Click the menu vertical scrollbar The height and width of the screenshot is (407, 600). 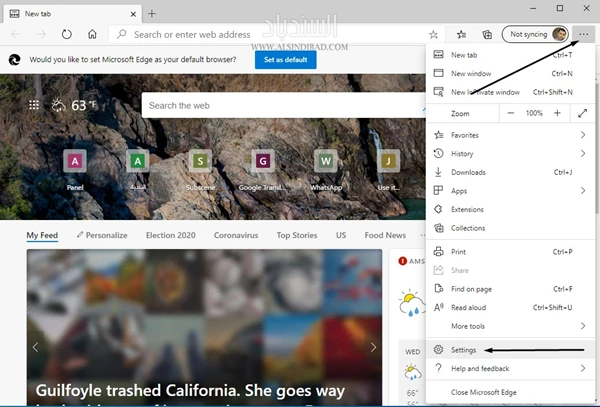(597, 147)
